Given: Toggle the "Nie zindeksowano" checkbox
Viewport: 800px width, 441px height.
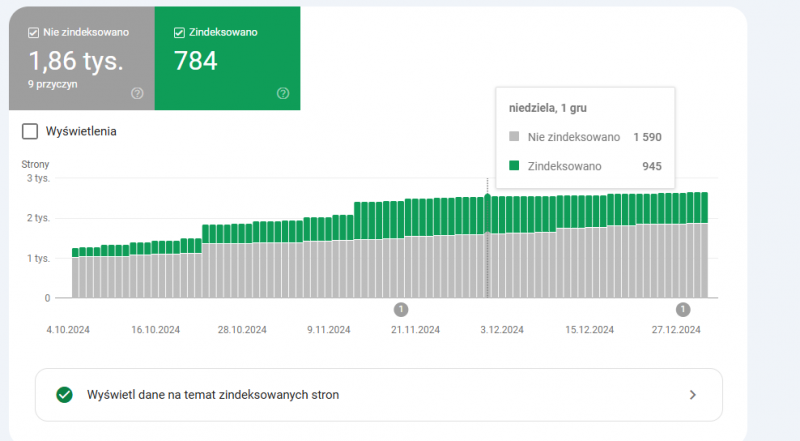Looking at the screenshot, I should coord(35,32).
